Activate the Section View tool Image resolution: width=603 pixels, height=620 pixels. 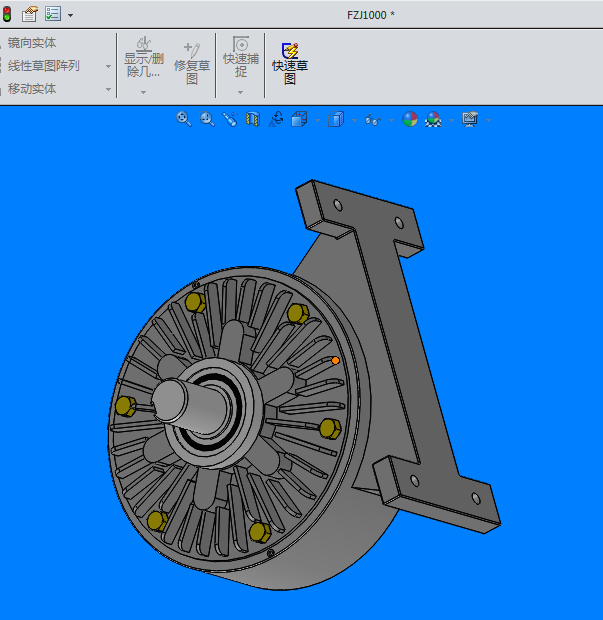click(252, 120)
